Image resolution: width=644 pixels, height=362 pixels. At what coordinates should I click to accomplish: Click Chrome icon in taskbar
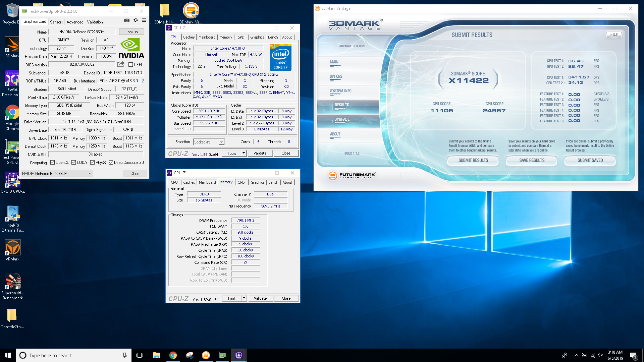coord(173,355)
